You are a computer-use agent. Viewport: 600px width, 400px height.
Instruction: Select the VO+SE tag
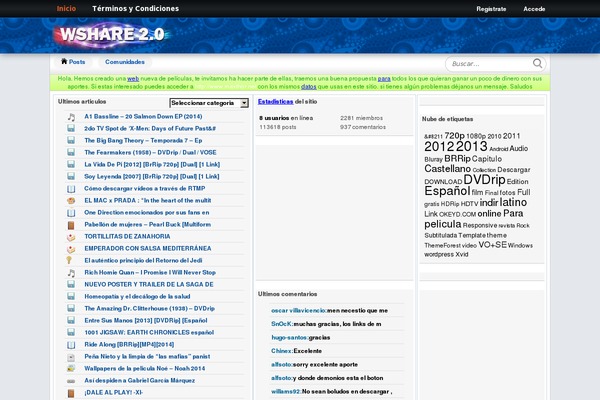492,245
